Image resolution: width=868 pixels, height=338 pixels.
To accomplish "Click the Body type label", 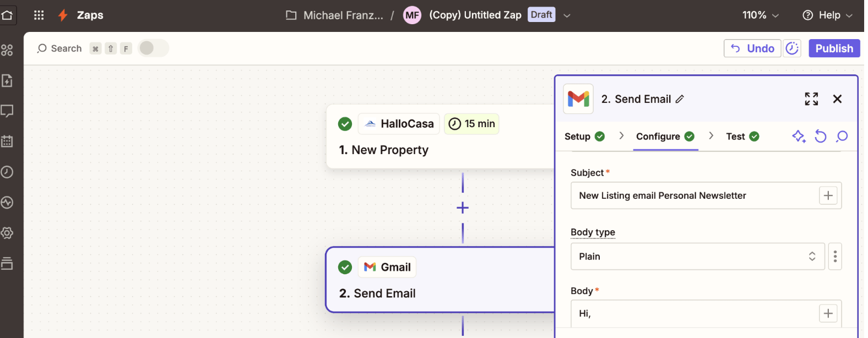I will click(593, 232).
